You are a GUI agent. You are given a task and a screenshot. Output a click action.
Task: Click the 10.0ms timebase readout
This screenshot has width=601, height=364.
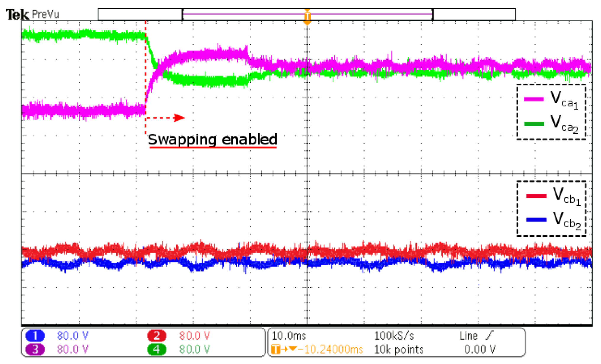pyautogui.click(x=289, y=336)
